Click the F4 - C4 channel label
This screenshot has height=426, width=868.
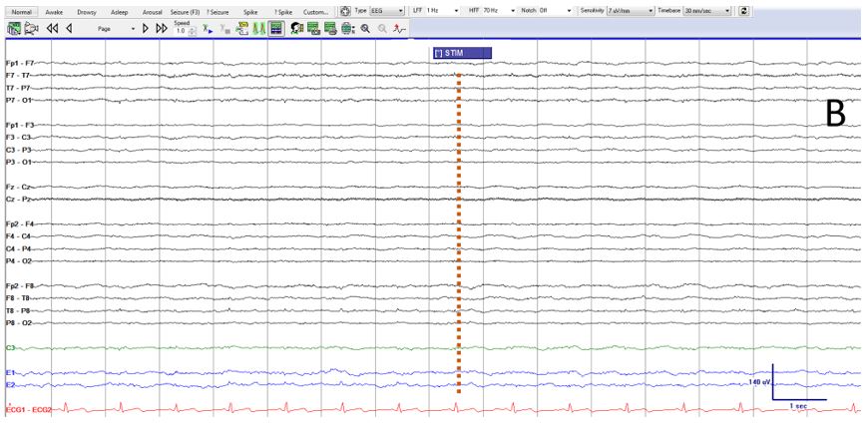(18, 236)
